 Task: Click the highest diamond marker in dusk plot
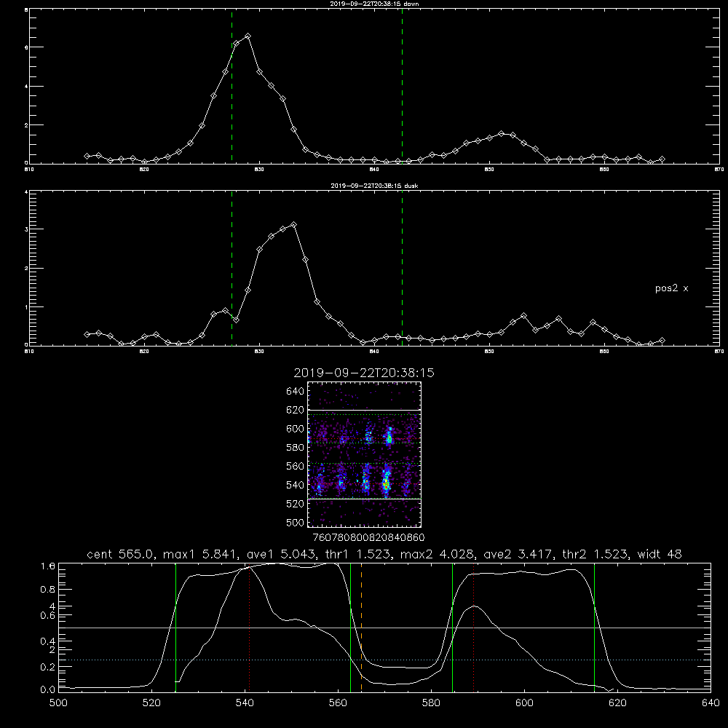293,225
